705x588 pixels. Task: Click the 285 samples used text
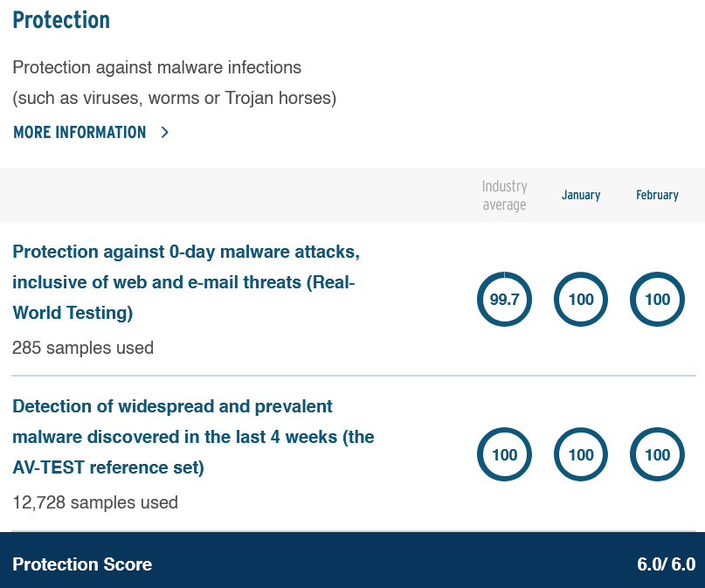[83, 348]
